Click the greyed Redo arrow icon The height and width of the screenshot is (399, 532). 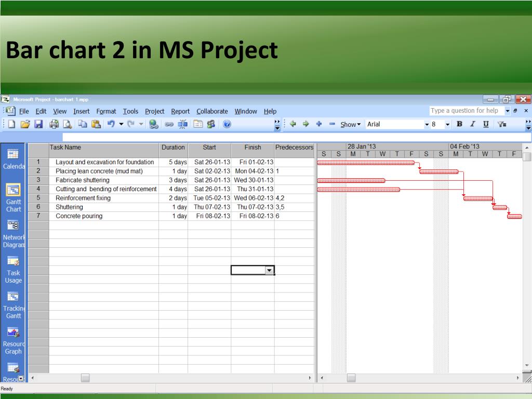tap(130, 124)
